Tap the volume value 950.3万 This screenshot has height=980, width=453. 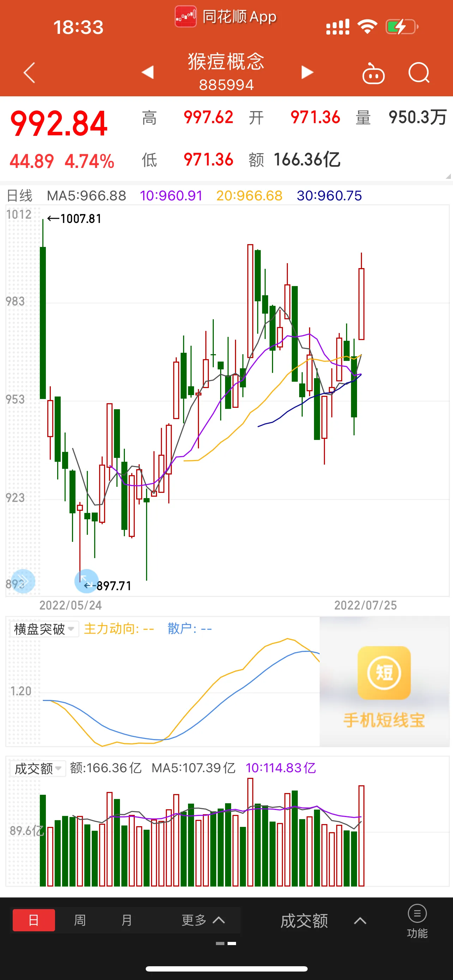[418, 117]
